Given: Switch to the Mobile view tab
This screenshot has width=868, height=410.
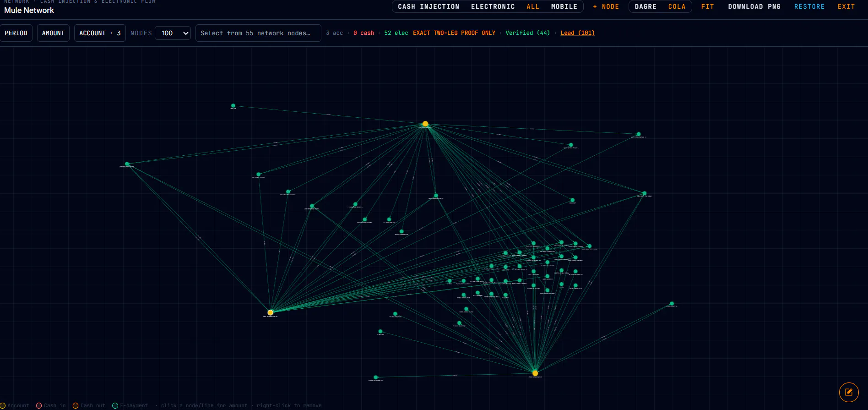Looking at the screenshot, I should coord(564,6).
